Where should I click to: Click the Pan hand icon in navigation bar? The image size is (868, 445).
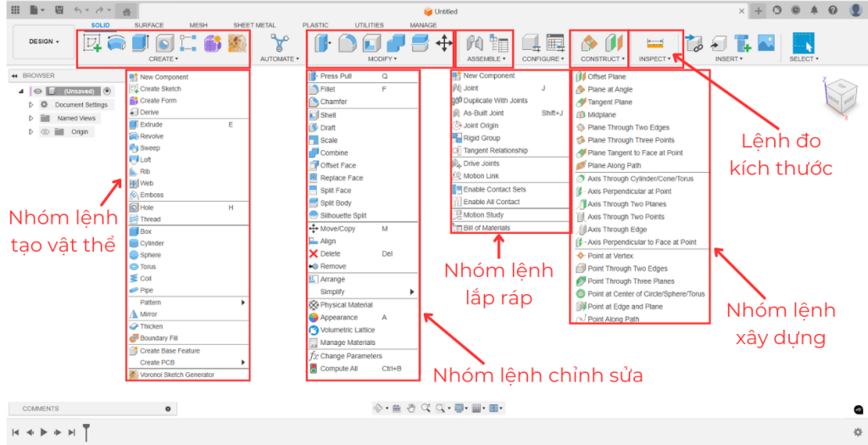coord(410,408)
